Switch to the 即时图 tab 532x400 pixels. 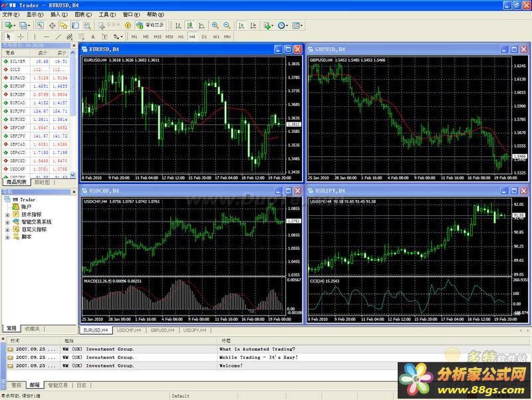42,182
